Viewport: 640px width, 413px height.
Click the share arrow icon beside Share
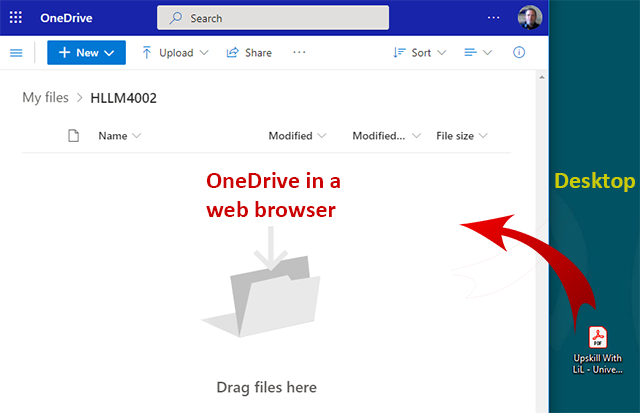(232, 53)
